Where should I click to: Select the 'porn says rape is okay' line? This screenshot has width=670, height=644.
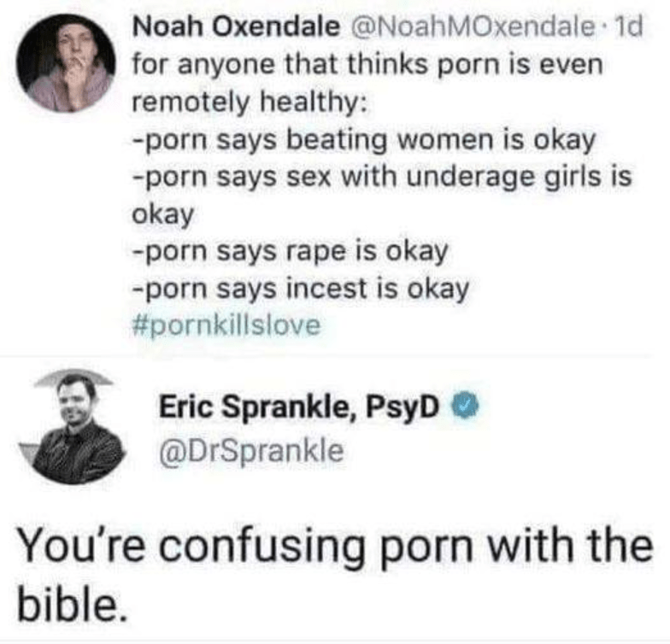290,251
